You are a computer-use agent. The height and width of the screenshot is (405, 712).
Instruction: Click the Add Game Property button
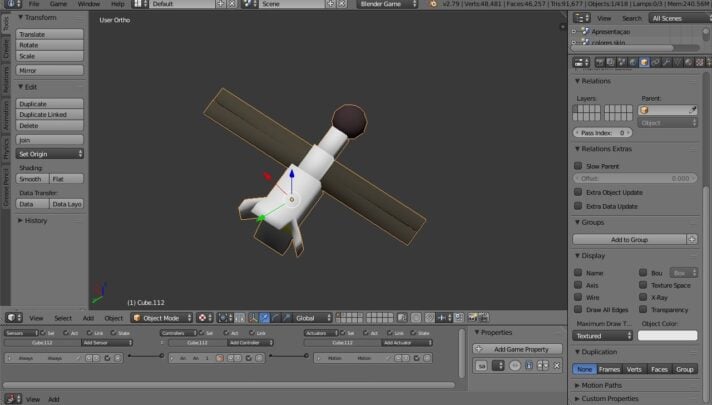tap(520, 349)
